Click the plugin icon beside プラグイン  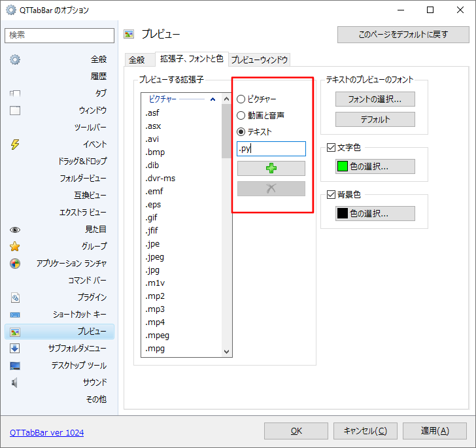(x=15, y=298)
